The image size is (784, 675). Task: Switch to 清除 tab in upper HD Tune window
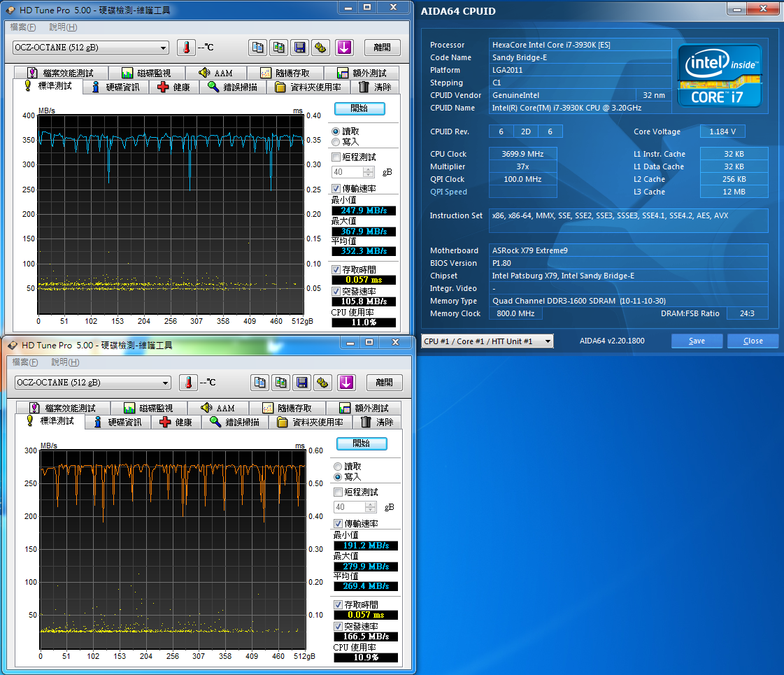(x=376, y=87)
